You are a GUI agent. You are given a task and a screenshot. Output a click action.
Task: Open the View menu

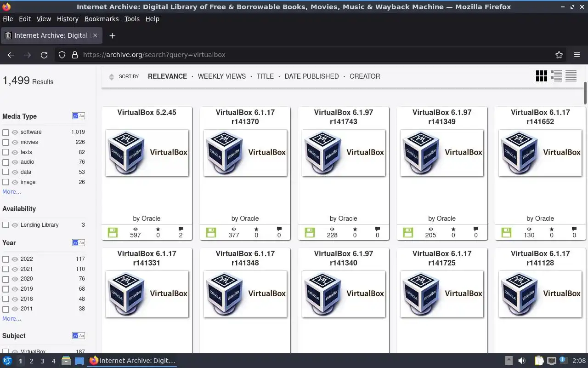click(44, 19)
